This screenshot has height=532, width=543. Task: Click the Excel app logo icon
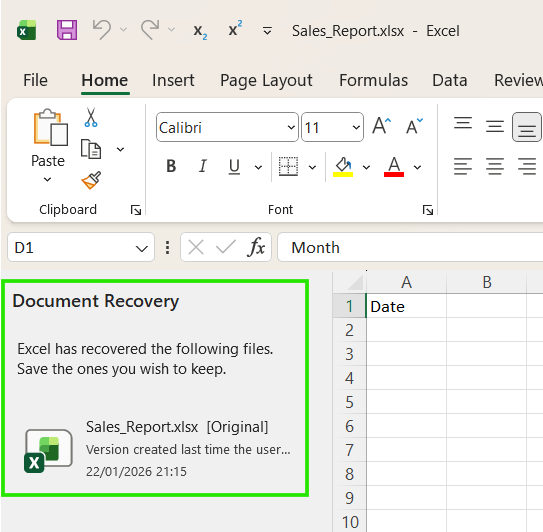coord(27,30)
